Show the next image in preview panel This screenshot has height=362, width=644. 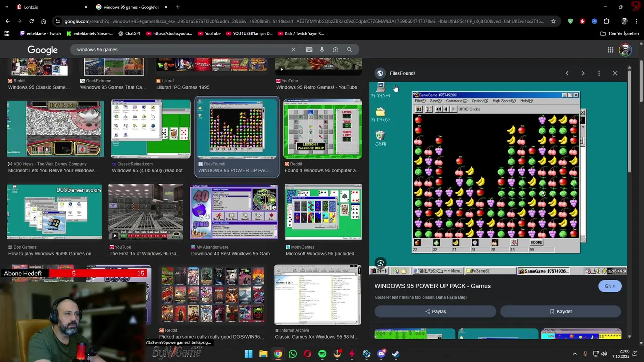pyautogui.click(x=583, y=73)
